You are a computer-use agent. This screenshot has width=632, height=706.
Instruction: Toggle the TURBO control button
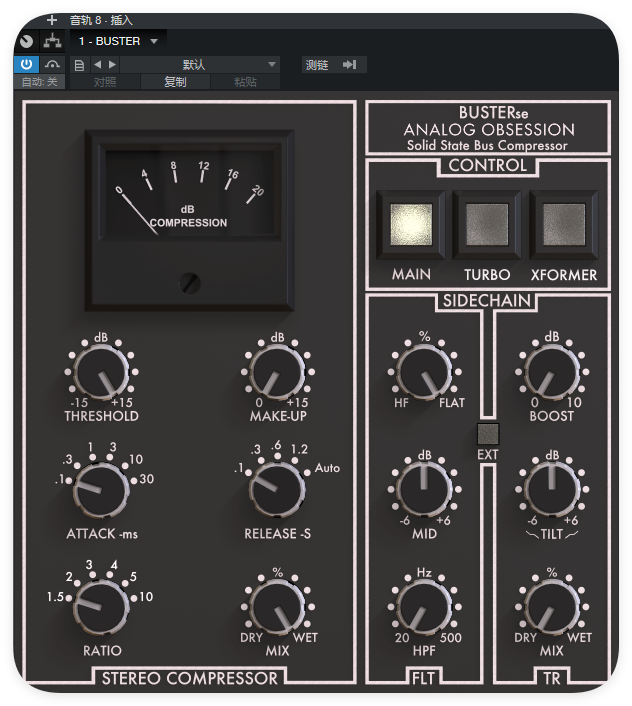point(487,225)
